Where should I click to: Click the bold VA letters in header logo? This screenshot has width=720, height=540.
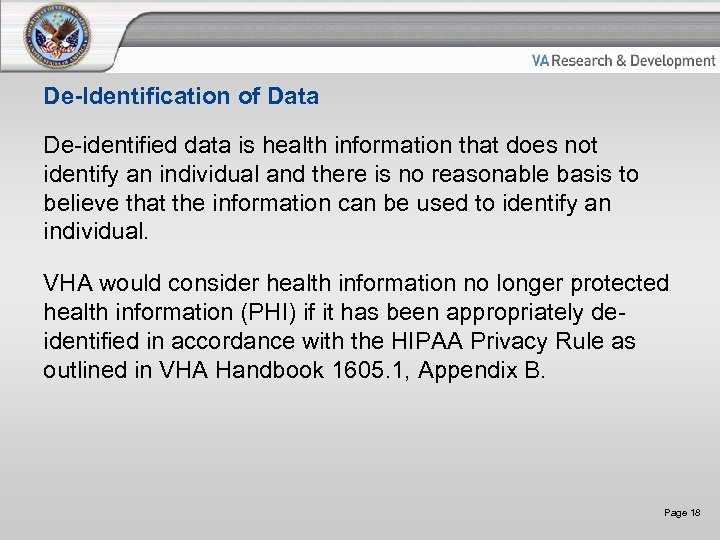541,61
